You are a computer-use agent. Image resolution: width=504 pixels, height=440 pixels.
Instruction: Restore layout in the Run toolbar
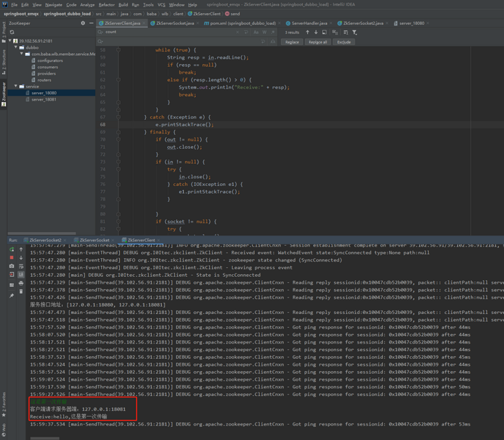(x=12, y=285)
